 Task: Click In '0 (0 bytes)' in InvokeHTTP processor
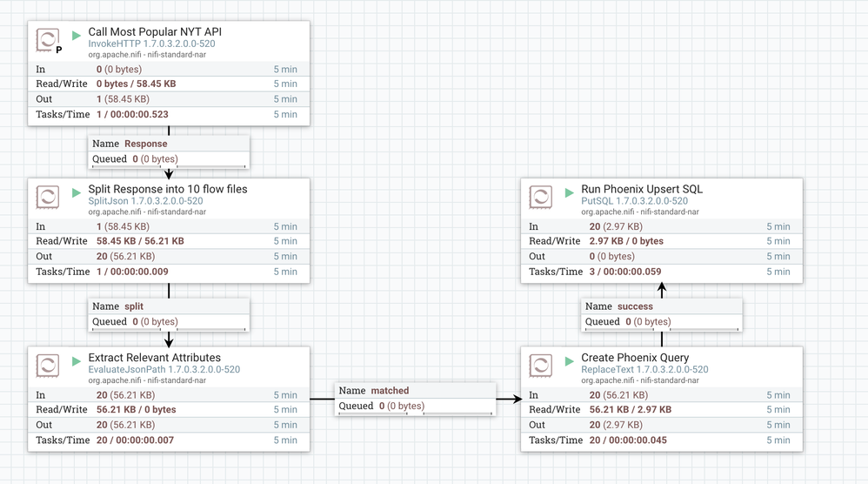tap(119, 70)
